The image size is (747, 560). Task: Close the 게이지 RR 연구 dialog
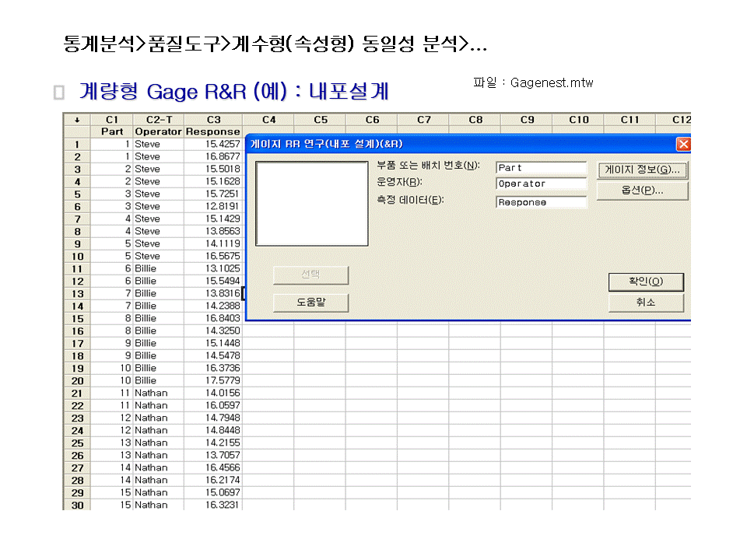[x=683, y=144]
